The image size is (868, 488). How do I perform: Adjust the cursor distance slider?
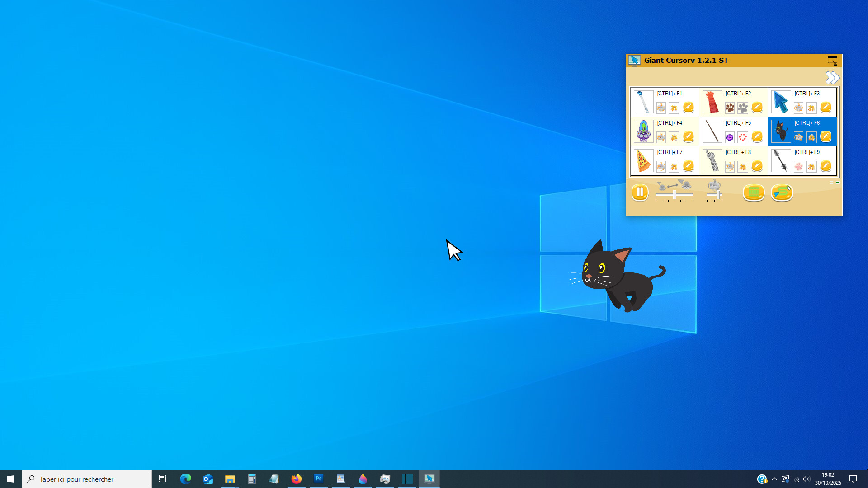(x=675, y=195)
